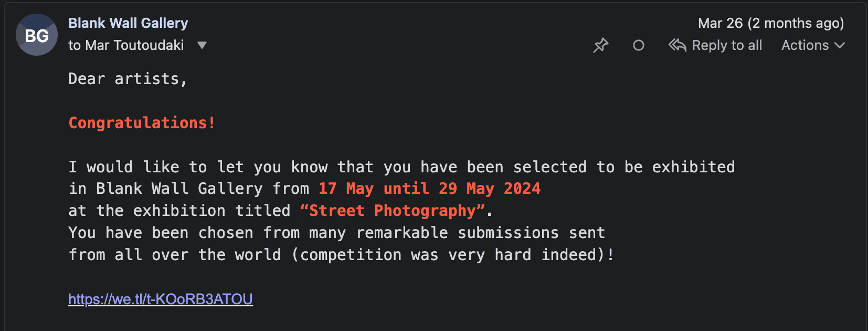
Task: Click the chevron beside Actions
Action: [840, 46]
